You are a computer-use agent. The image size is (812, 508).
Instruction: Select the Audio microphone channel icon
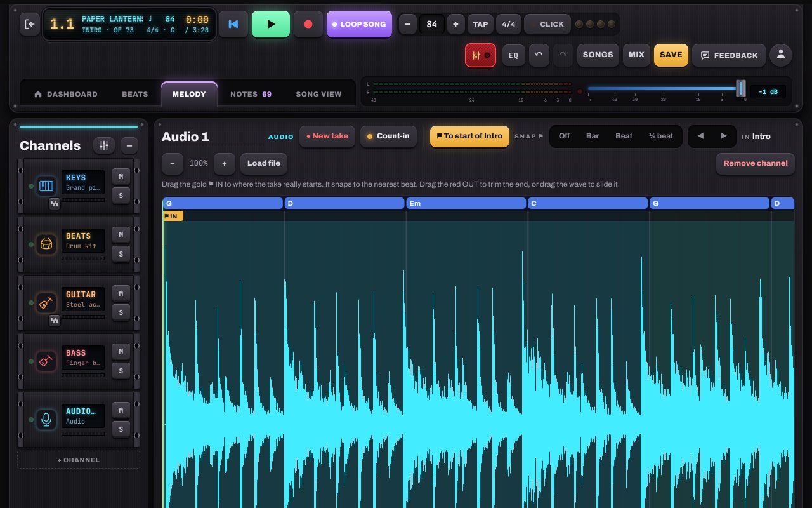[46, 419]
